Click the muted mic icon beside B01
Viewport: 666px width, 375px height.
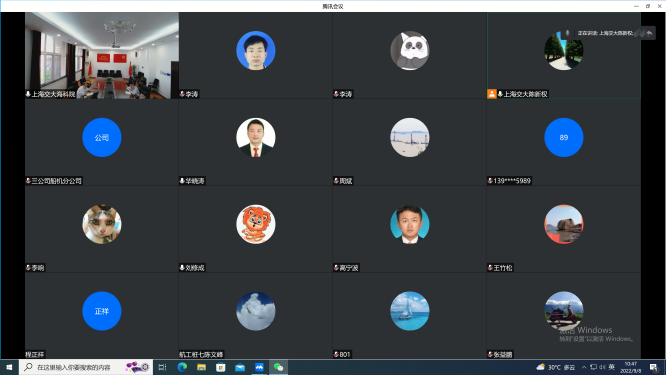336,354
